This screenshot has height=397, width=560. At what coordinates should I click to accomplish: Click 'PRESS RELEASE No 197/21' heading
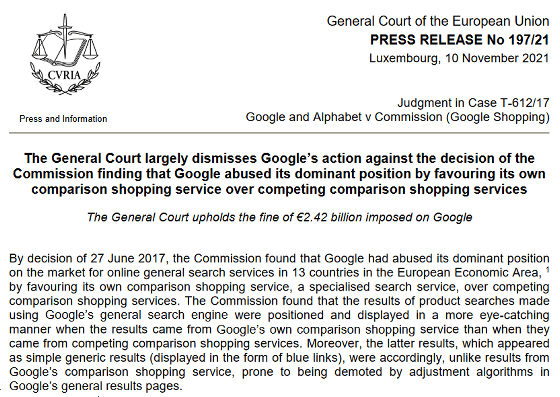(x=459, y=40)
